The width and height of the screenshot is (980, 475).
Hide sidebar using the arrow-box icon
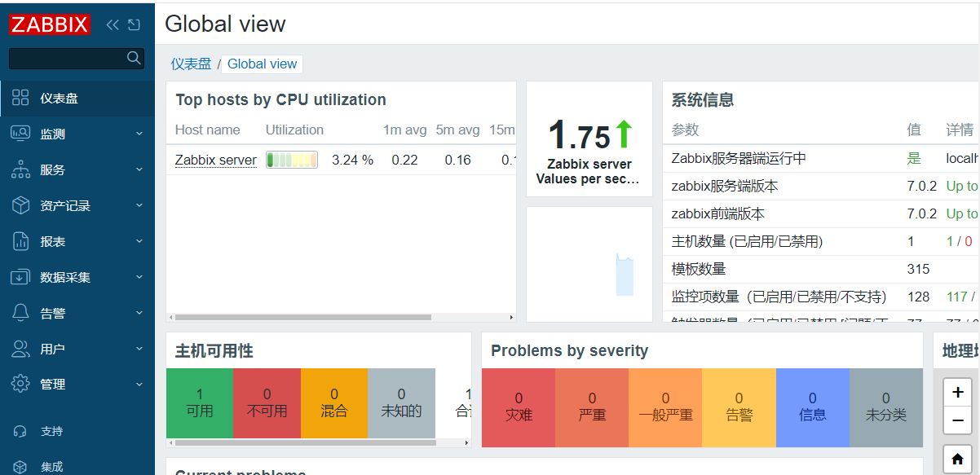(134, 24)
